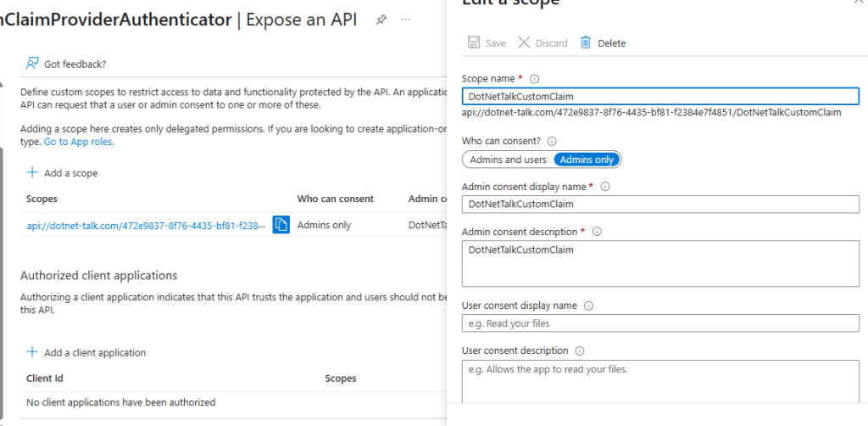Show info tooltip for Scope name
This screenshot has width=868, height=426.
pos(535,79)
